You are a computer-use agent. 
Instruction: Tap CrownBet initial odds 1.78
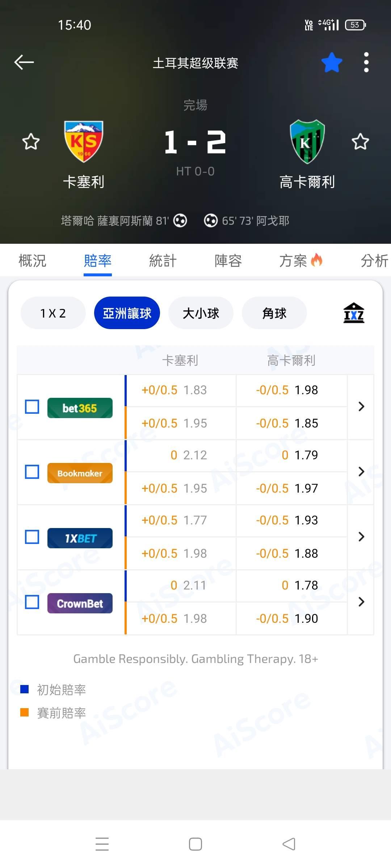[x=306, y=585]
